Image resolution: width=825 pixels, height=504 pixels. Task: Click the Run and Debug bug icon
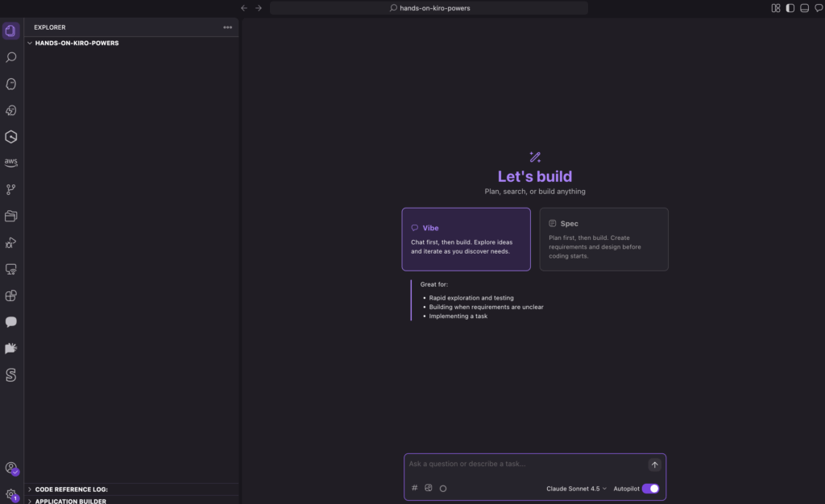tap(11, 242)
